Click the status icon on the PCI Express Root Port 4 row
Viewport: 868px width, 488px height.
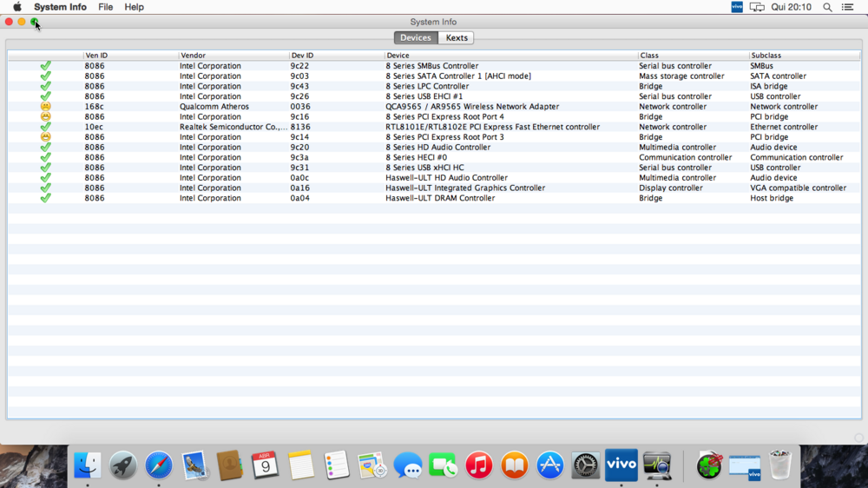[x=45, y=117]
